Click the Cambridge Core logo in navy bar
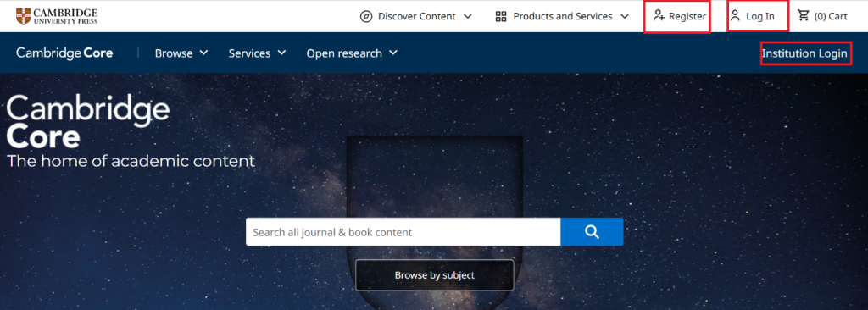The height and width of the screenshot is (310, 868). point(64,53)
